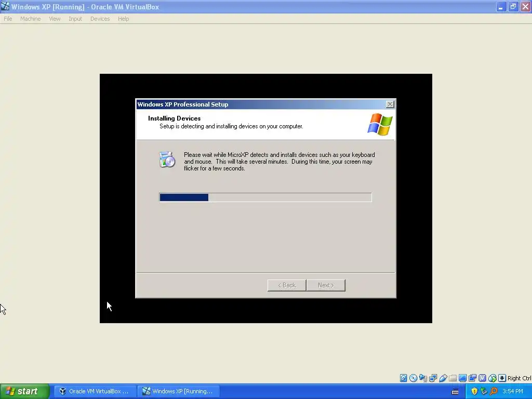This screenshot has width=532, height=399.
Task: Click the audio indicator icon
Action: point(423,378)
